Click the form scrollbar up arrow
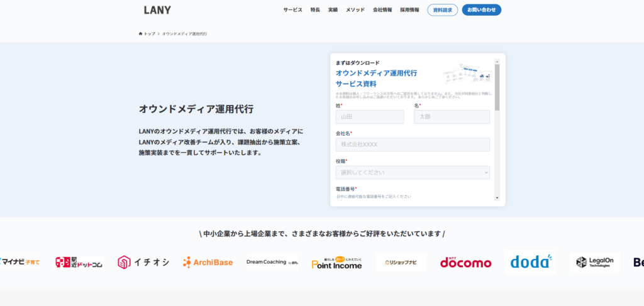Viewport: 644px width, 306px height. pos(497,61)
